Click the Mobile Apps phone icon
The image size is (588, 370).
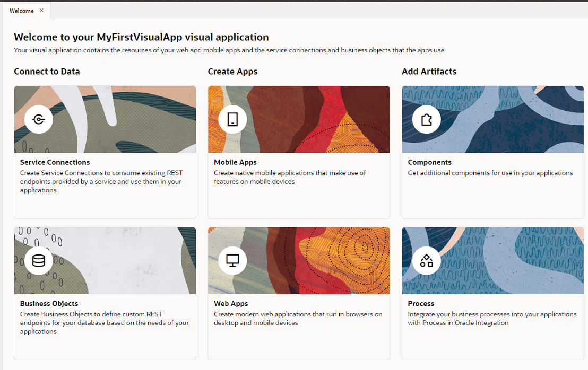click(232, 119)
